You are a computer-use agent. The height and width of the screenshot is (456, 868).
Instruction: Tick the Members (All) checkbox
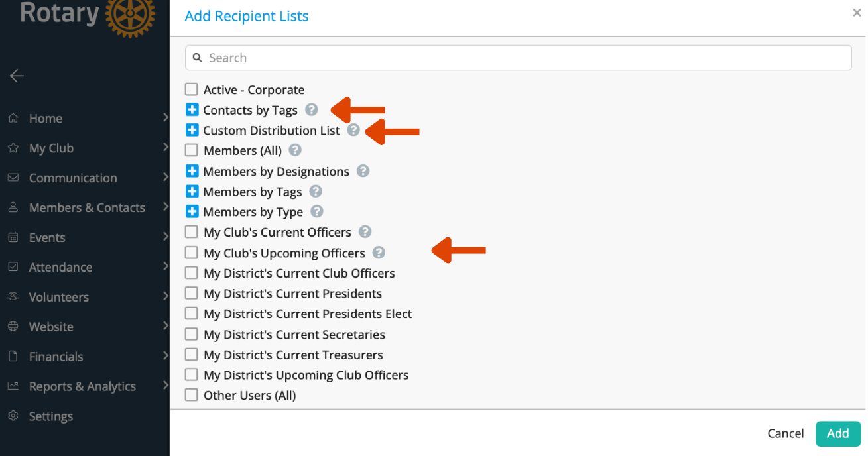[x=192, y=150]
